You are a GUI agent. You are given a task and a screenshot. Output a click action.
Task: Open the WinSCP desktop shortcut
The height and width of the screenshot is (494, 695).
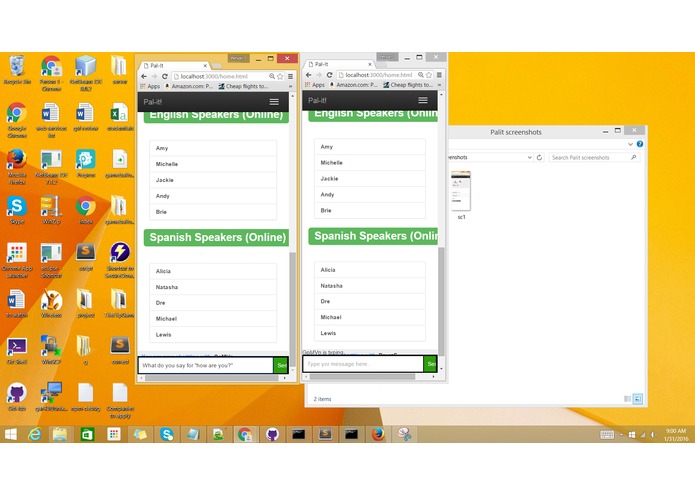click(51, 350)
